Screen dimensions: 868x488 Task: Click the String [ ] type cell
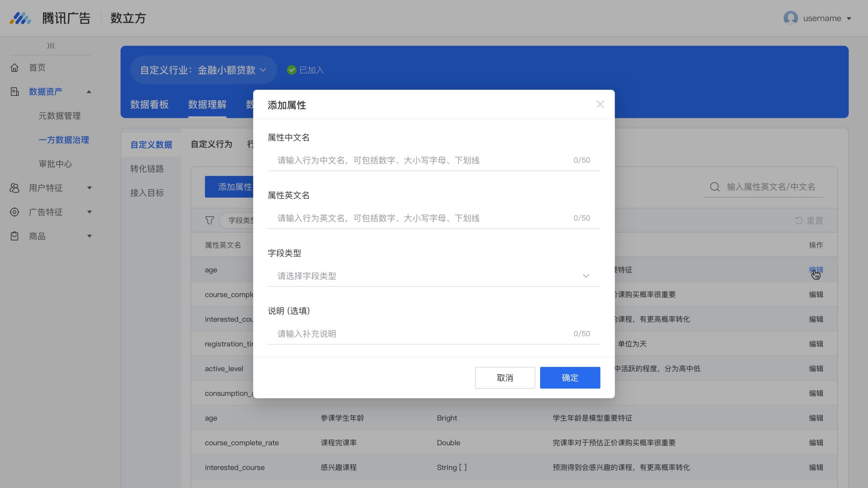click(452, 467)
